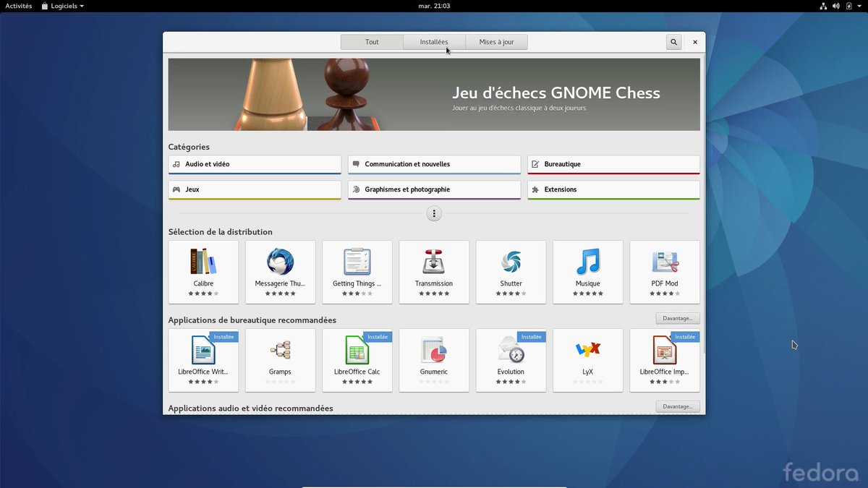868x488 pixels.
Task: Open the LyX app tile
Action: (588, 360)
